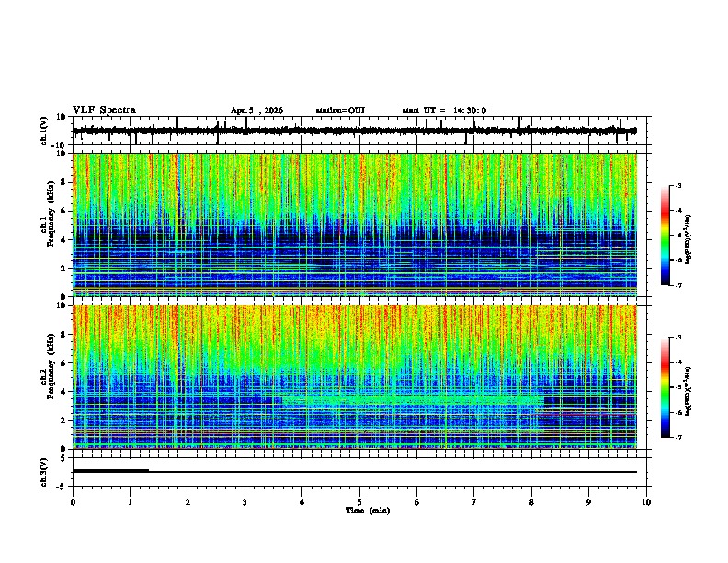Click the thick ch.3 trace segment before minute 1
The width and height of the screenshot is (728, 563).
110,471
